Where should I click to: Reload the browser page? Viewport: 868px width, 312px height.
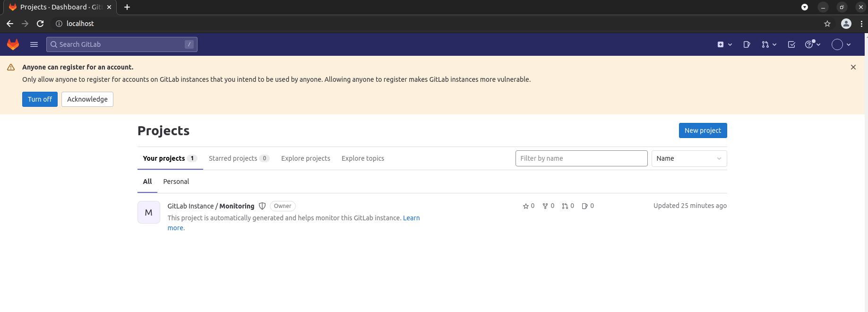tap(40, 24)
